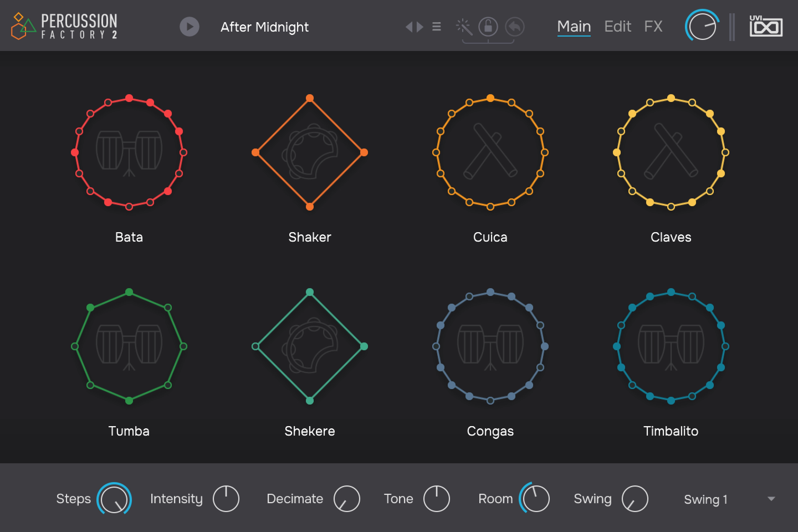Open the preset list icon
The width and height of the screenshot is (798, 532).
[436, 27]
